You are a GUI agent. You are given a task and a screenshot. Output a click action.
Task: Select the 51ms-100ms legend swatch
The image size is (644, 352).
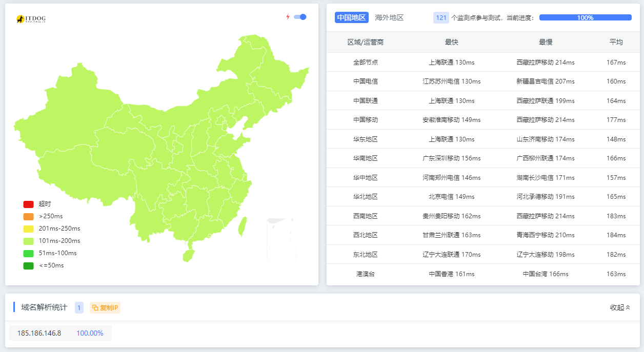point(28,253)
